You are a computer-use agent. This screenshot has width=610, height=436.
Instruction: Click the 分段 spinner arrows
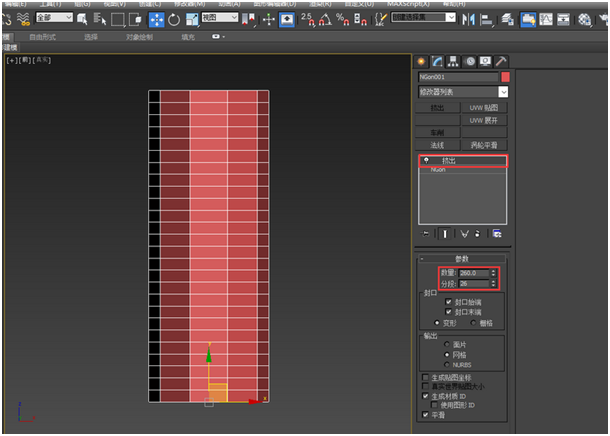(x=493, y=284)
